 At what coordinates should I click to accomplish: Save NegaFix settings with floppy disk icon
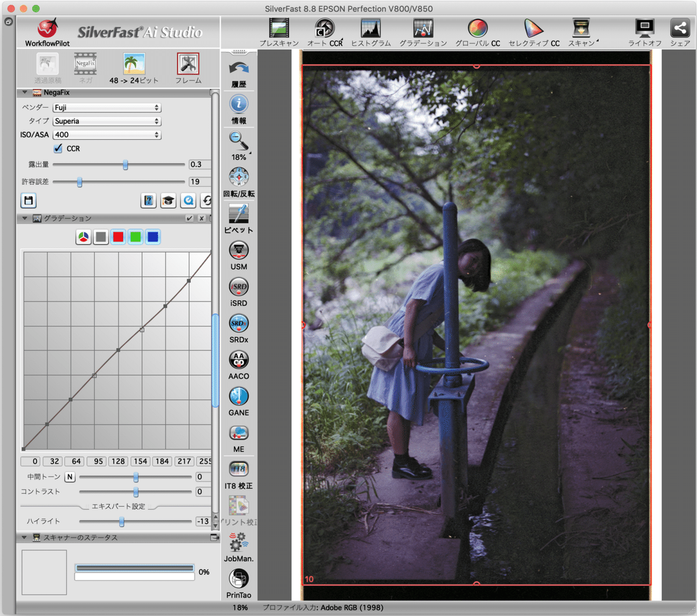[28, 201]
